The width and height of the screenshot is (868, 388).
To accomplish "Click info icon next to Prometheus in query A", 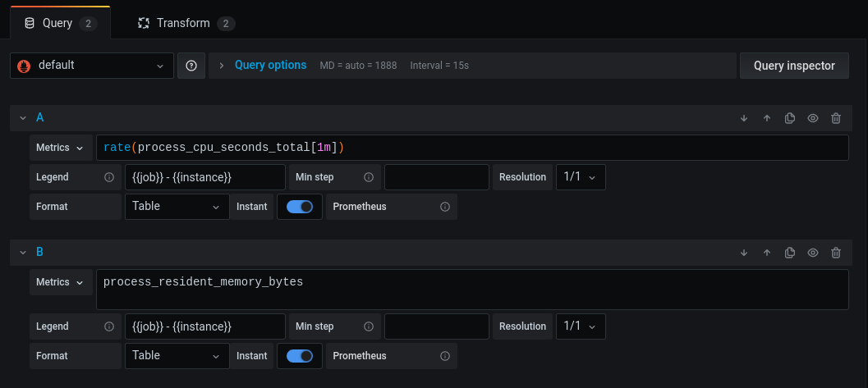I will click(444, 207).
